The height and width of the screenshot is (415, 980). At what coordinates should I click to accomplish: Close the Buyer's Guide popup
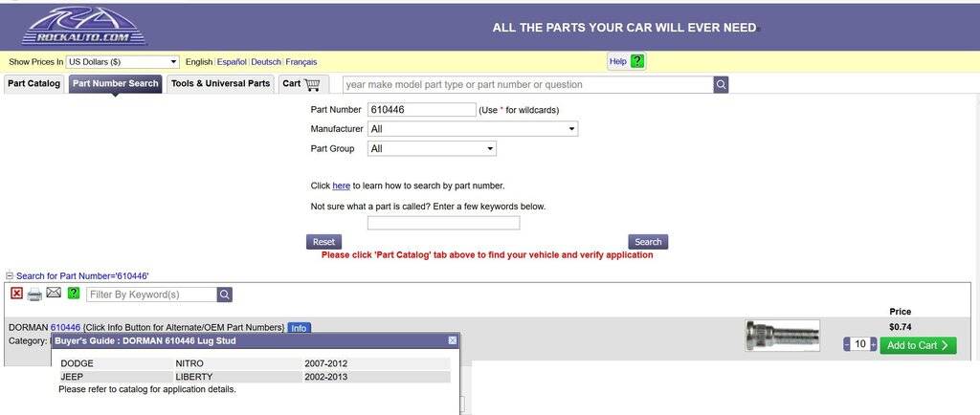453,340
